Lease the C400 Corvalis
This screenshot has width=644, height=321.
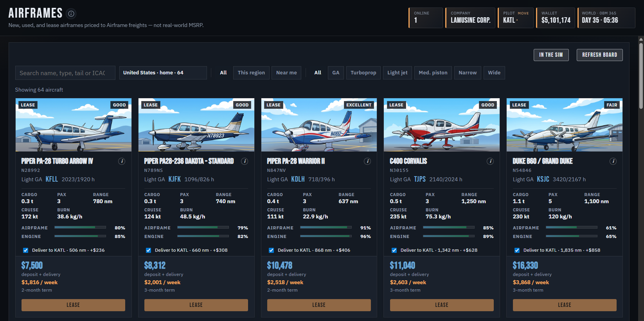pos(442,305)
